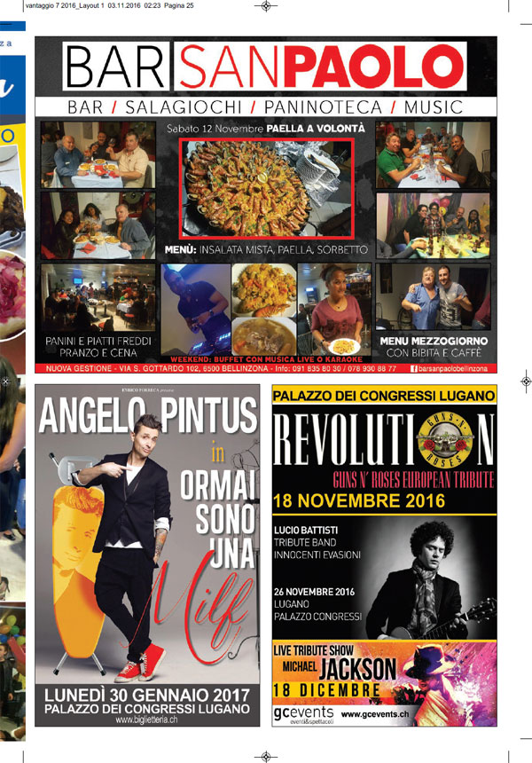Image resolution: width=532 pixels, height=763 pixels.
Task: Click 'MICHAEL JACKSON' title
Action: [340, 667]
